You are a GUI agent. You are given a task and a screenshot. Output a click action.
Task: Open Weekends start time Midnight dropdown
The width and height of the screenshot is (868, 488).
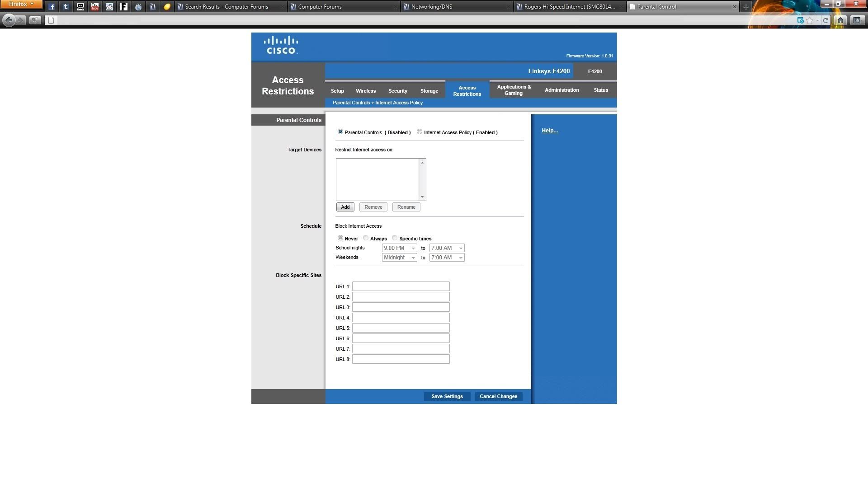[399, 258]
